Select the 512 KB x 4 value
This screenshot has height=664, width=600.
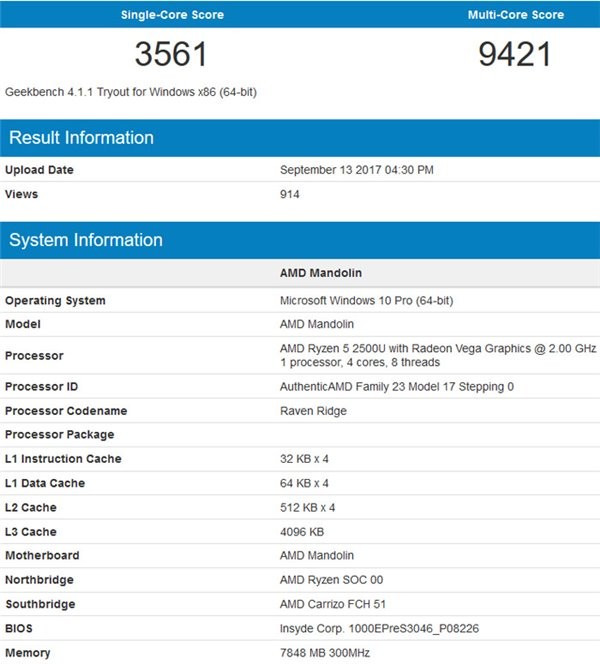pyautogui.click(x=307, y=507)
